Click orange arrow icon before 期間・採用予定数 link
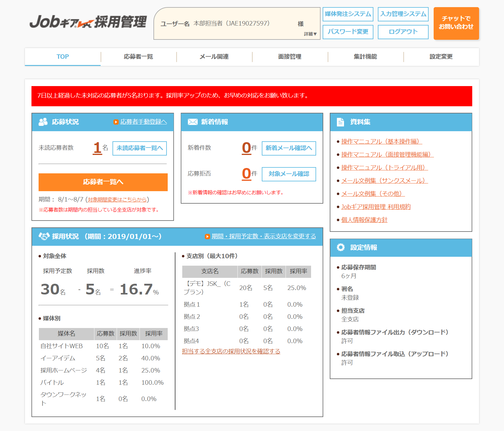Image resolution: width=504 pixels, height=431 pixels. [207, 237]
